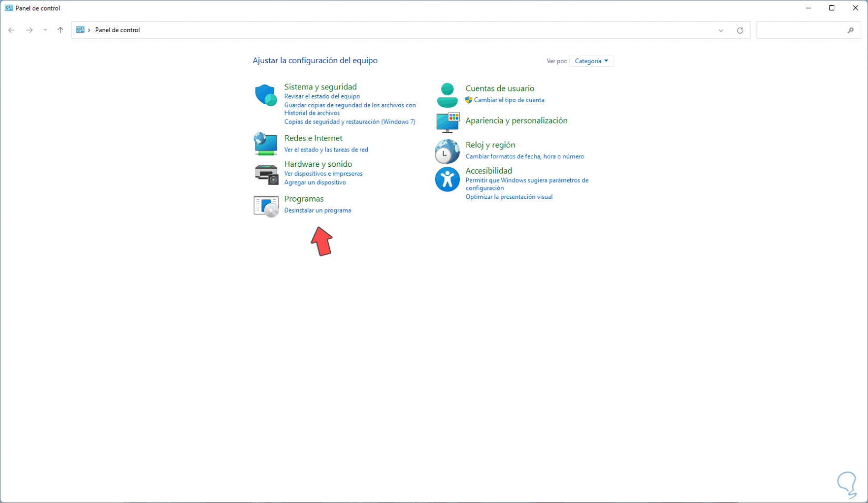Click Permitir que Windows sugiera parámetros de configuración
Viewport: 868px width, 503px height.
(x=527, y=184)
